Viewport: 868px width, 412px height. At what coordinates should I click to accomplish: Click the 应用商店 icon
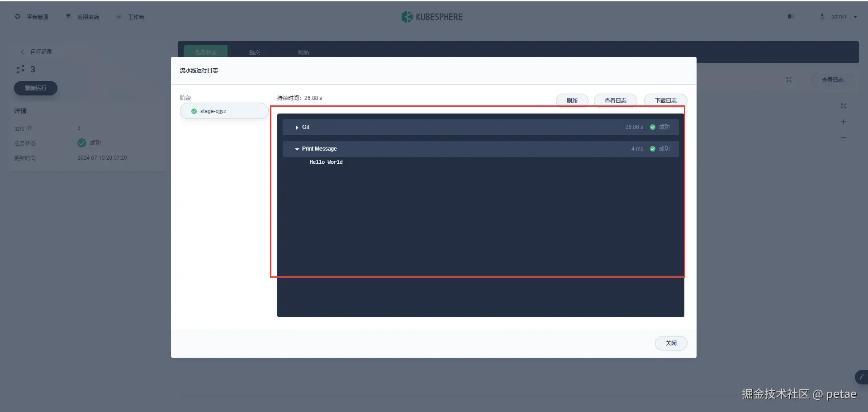pyautogui.click(x=68, y=16)
